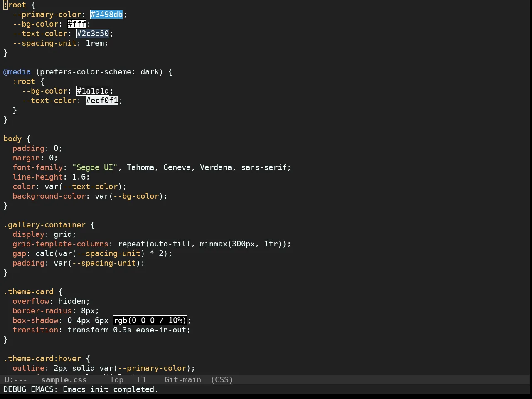The image size is (532, 399).
Task: Click 'ease-in-out' in transition value
Action: [x=161, y=330]
